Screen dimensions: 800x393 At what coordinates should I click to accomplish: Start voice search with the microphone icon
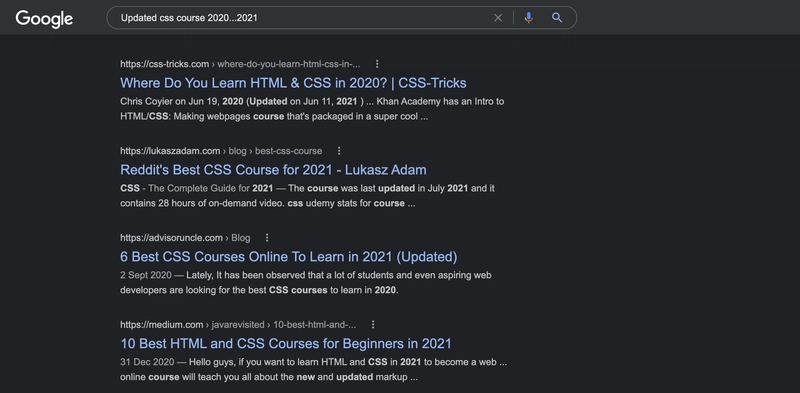pyautogui.click(x=529, y=18)
